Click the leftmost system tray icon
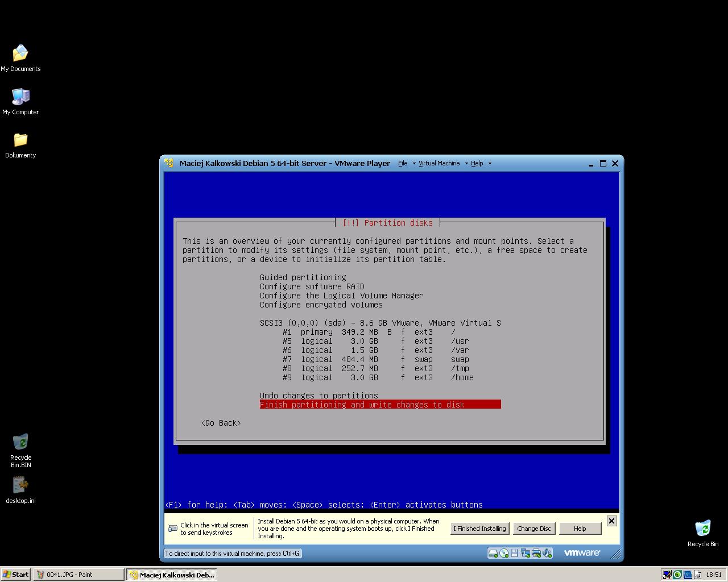 click(667, 575)
